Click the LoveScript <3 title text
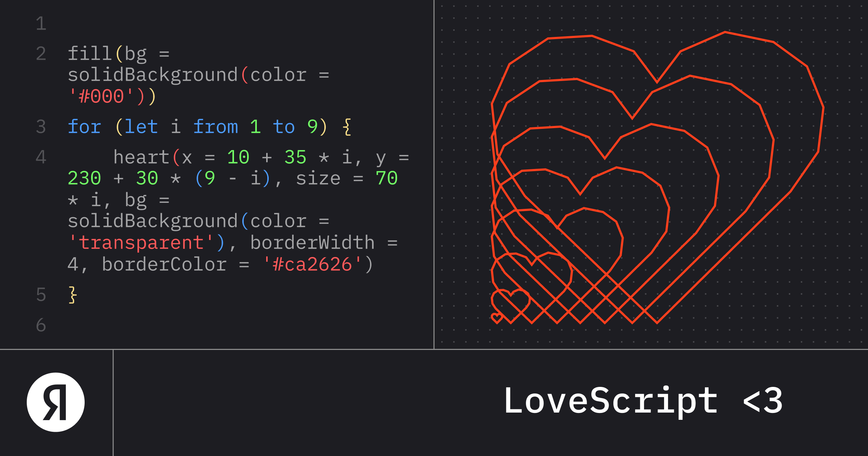The image size is (868, 456). pyautogui.click(x=643, y=400)
